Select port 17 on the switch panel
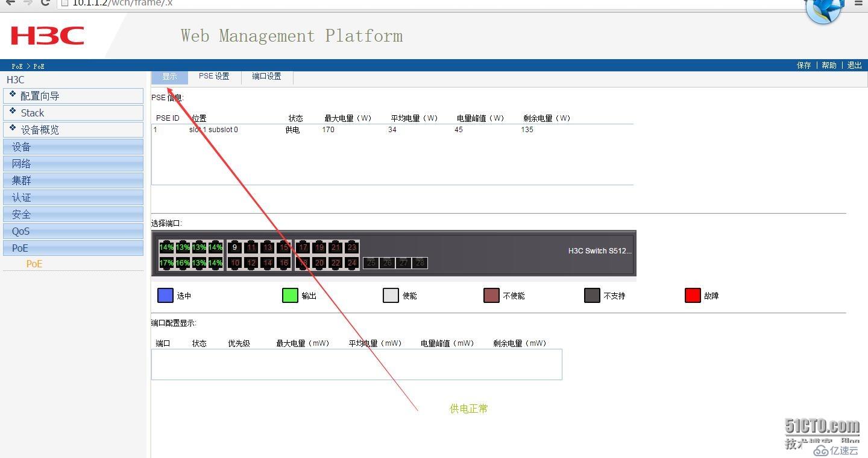 (x=303, y=247)
